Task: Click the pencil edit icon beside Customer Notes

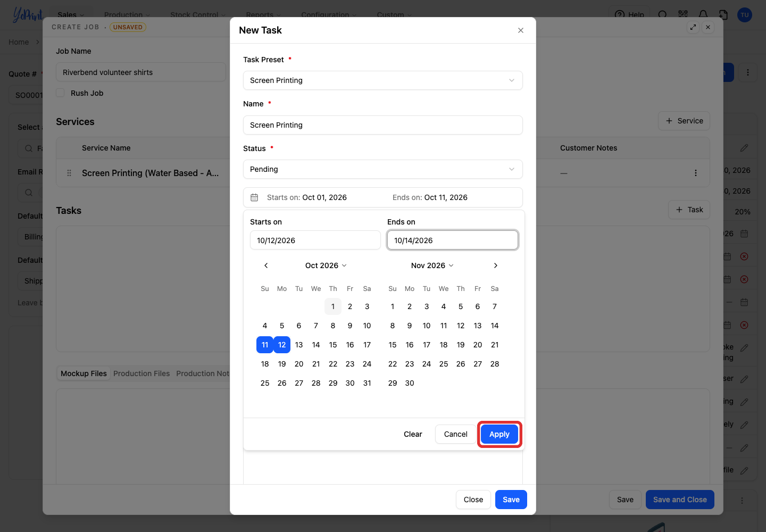Action: click(x=744, y=148)
